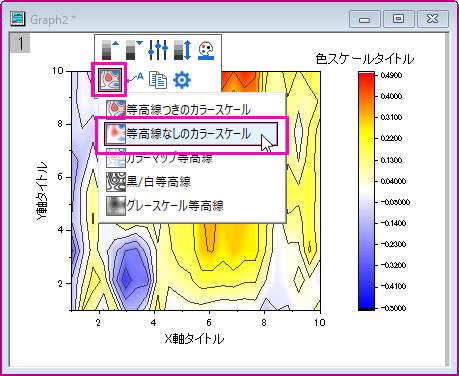Image resolution: width=459 pixels, height=376 pixels.
Task: Click the color scale bar legend
Action: coord(366,191)
